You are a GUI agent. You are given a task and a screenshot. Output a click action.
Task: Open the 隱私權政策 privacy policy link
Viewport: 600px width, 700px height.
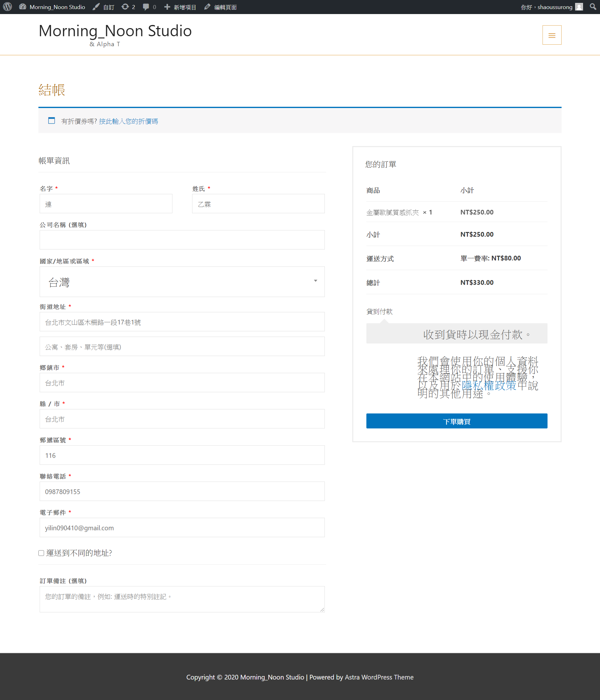pos(489,386)
